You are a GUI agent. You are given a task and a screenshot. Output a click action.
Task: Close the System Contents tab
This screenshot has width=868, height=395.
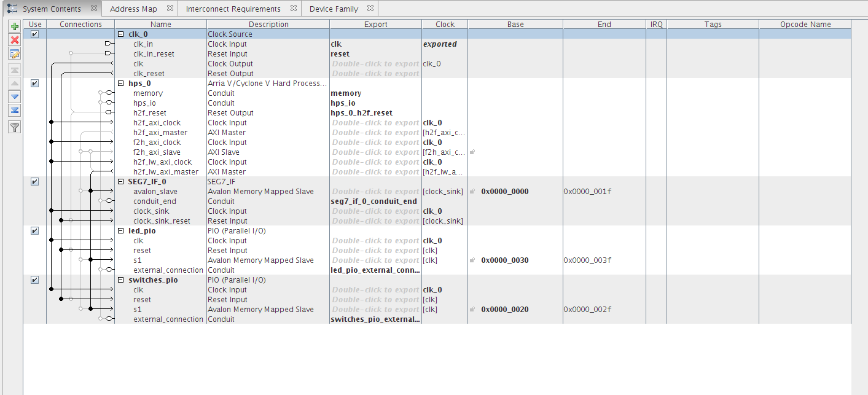pos(93,9)
